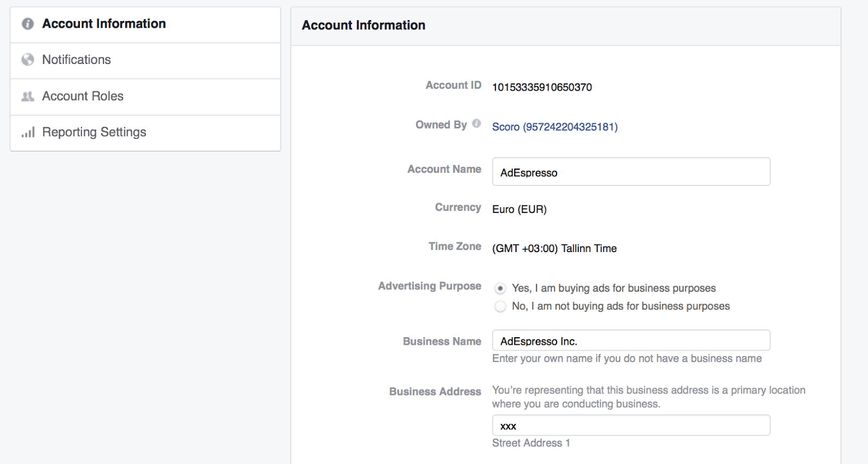Click the 'Account Name' label
The height and width of the screenshot is (464, 868).
coord(444,169)
